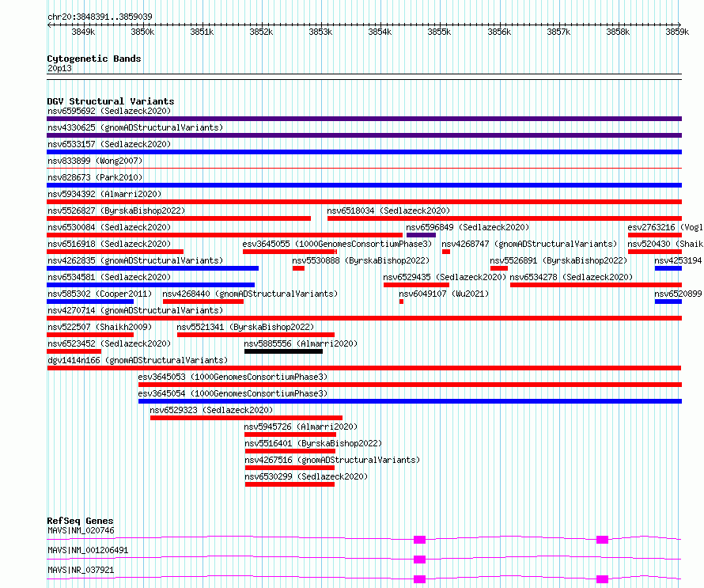Click the small red bar under nsv5530888

click(x=298, y=268)
